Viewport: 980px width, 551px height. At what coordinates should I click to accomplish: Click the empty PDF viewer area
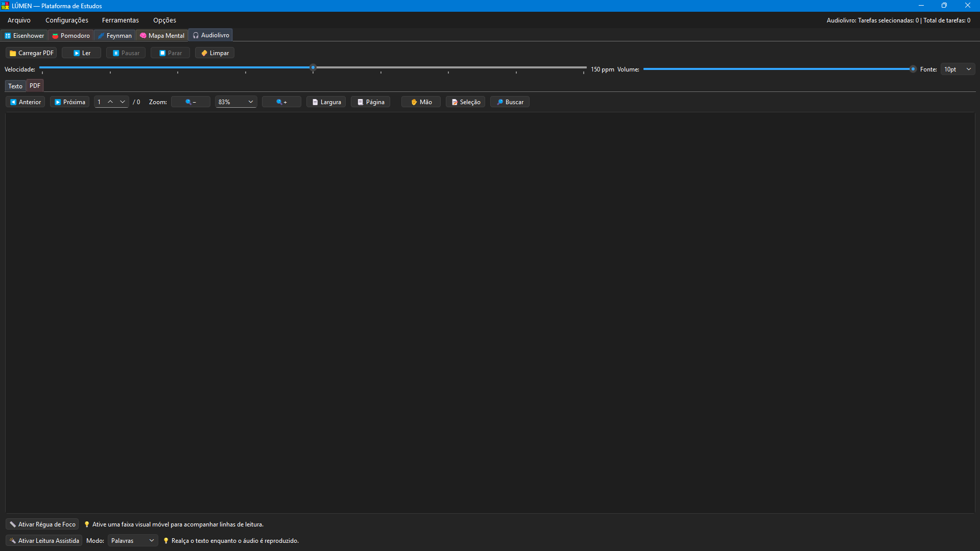[x=490, y=313]
